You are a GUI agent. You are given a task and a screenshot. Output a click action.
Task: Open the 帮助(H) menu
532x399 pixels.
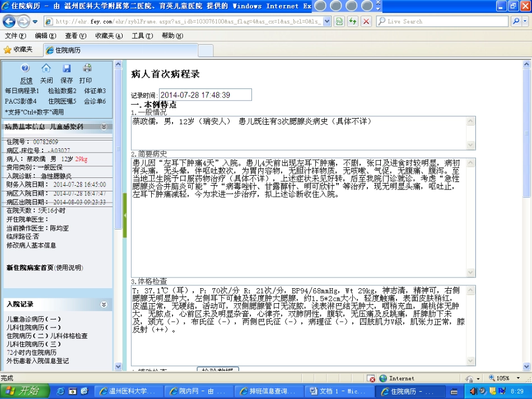tap(172, 36)
